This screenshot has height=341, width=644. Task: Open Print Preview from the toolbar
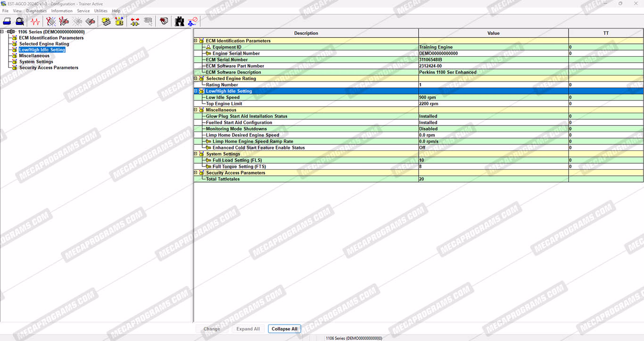pos(20,21)
